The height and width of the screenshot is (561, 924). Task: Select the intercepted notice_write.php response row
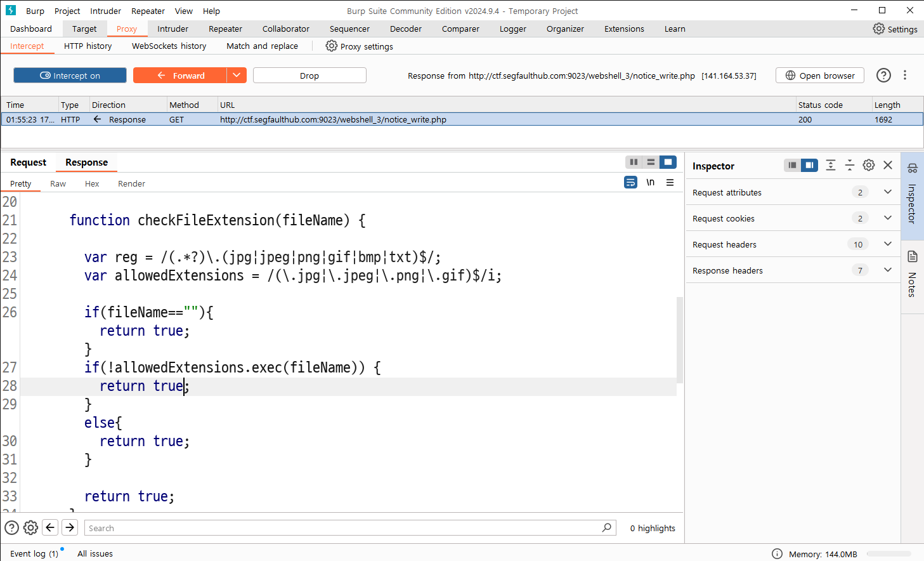tap(462, 119)
